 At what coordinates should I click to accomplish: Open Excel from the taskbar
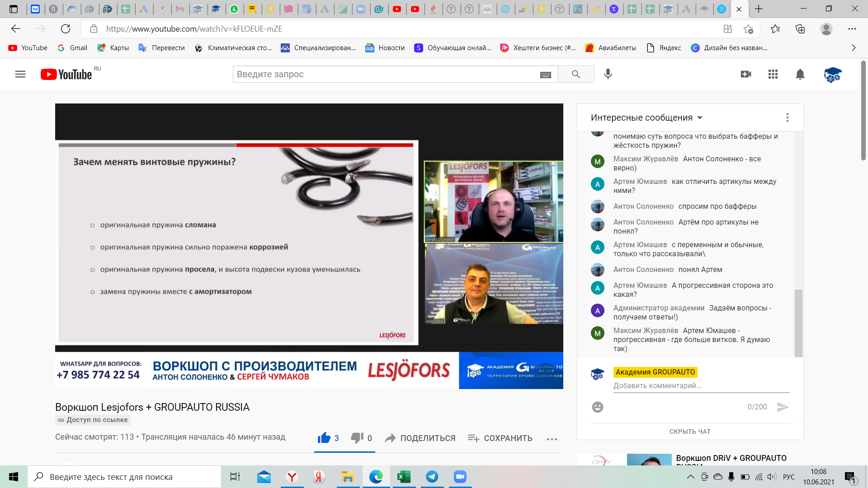[x=404, y=477]
